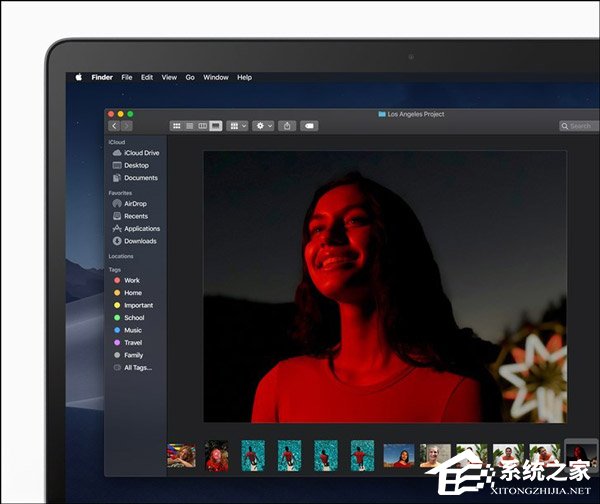The height and width of the screenshot is (504, 600).
Task: Switch to icon view
Action: [176, 126]
